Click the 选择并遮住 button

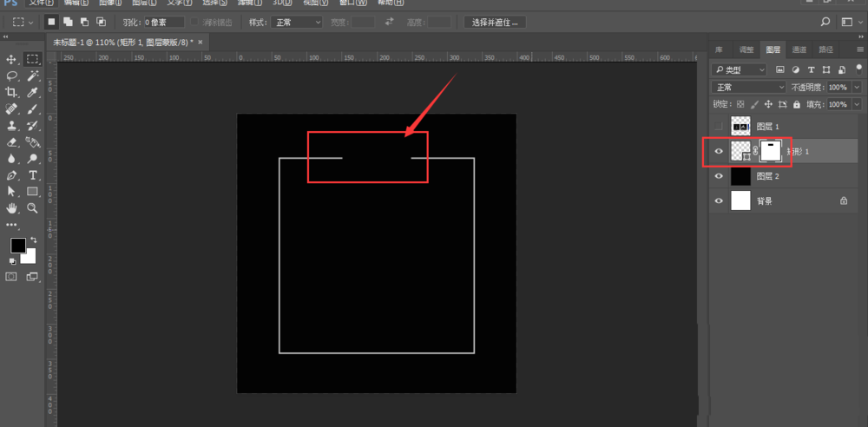[x=494, y=22]
